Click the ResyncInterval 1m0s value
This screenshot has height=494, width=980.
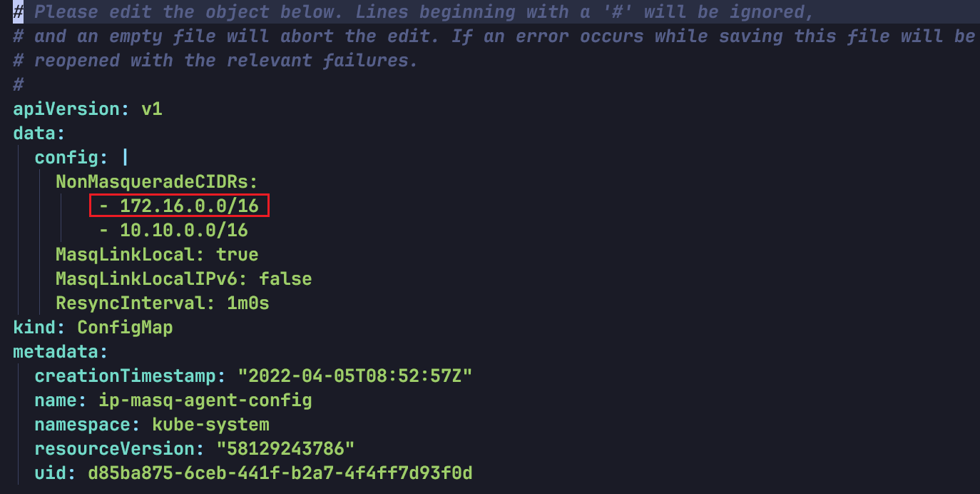(247, 303)
